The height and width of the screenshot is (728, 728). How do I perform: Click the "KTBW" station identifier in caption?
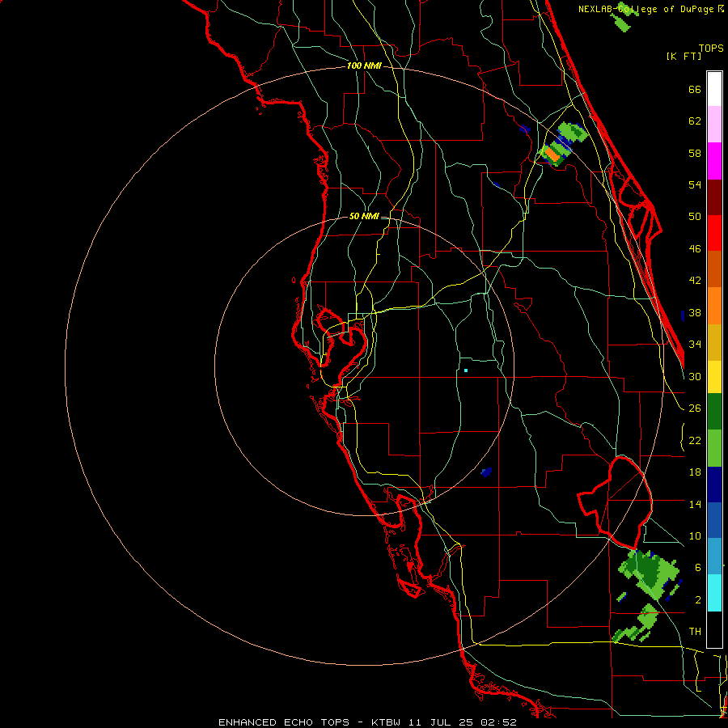[385, 722]
